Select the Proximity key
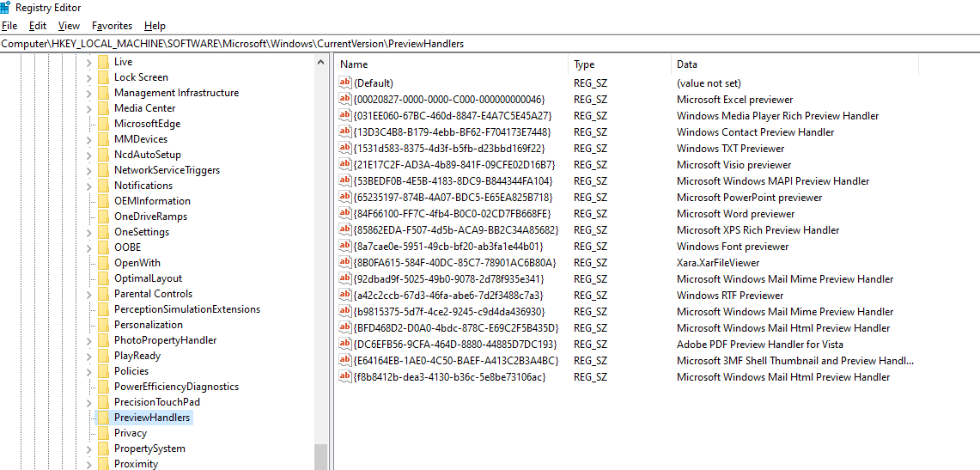Image resolution: width=980 pixels, height=470 pixels. (136, 464)
